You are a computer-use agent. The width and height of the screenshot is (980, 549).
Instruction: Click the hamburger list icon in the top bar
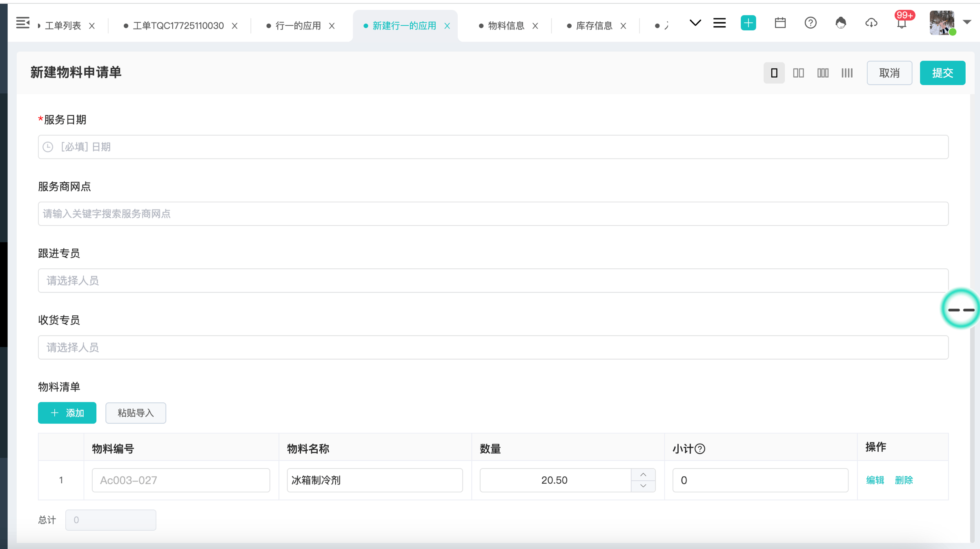(719, 23)
